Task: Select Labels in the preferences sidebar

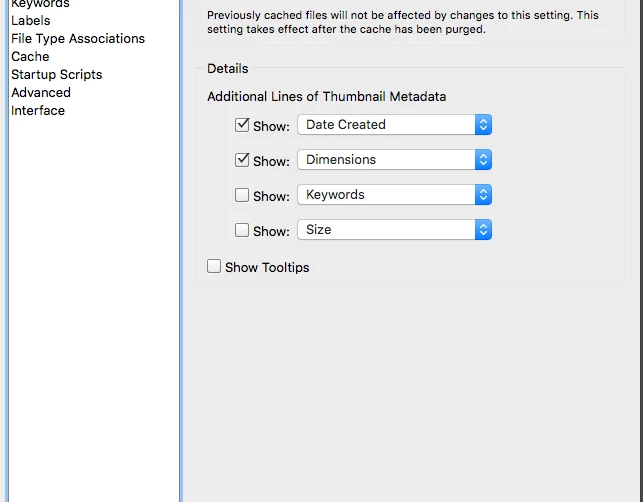Action: pyautogui.click(x=31, y=20)
